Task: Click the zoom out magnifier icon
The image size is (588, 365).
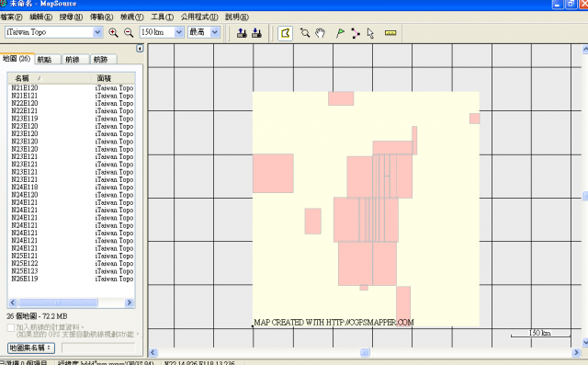Action: coord(129,32)
